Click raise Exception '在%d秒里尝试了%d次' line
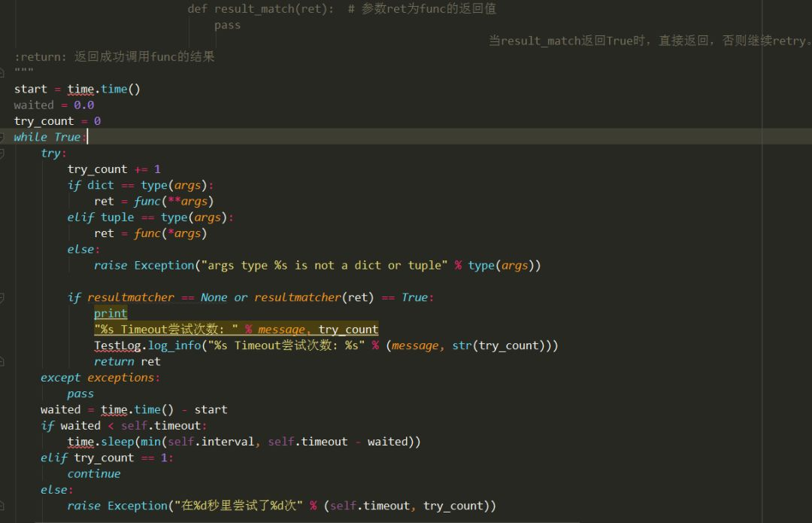This screenshot has height=523, width=812. [x=282, y=506]
